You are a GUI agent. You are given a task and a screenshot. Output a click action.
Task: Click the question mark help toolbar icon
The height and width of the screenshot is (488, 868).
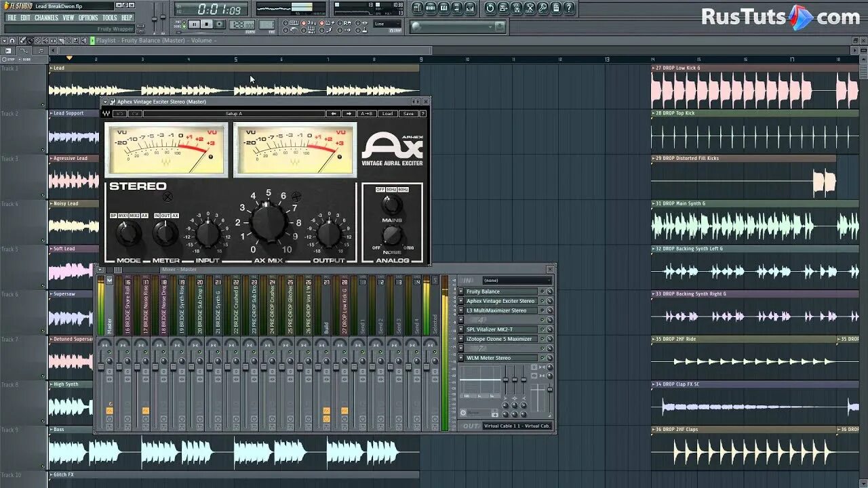[x=568, y=8]
